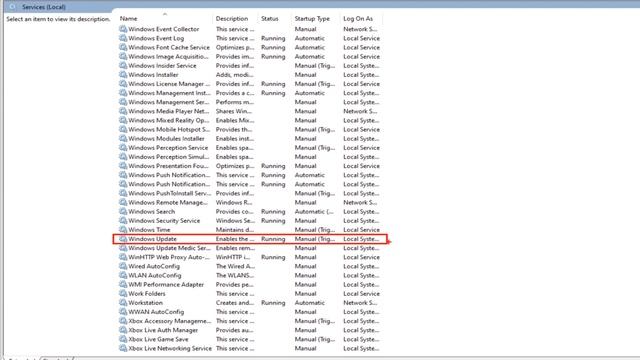Click the Windows Installer service icon
Screen dimensions: 640x360
pyautogui.click(x=123, y=75)
